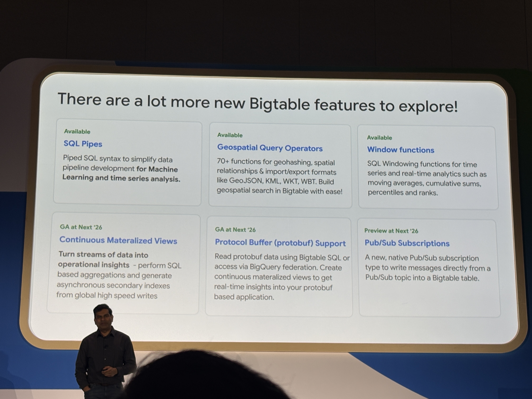Click the Available label above SQL Pipes
532x399 pixels.
pyautogui.click(x=77, y=132)
